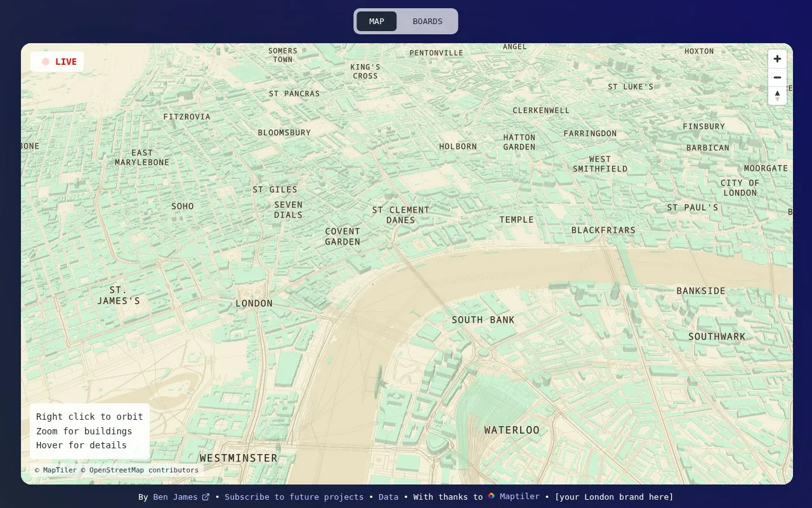Open the Data link
This screenshot has width=812, height=508.
pyautogui.click(x=388, y=497)
